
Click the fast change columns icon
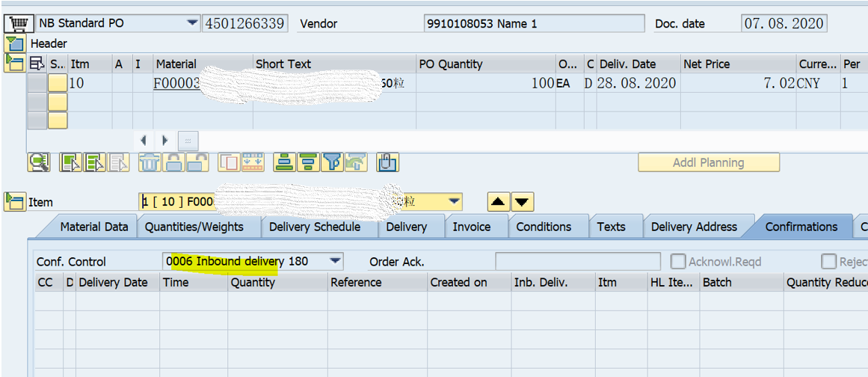click(253, 163)
